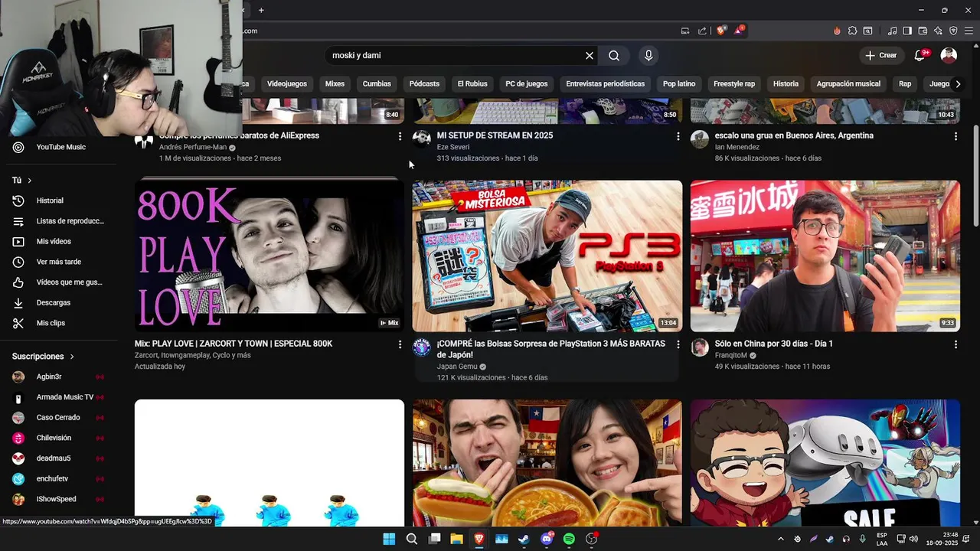
Task: Expand the Suscripciones section chevron
Action: click(72, 357)
